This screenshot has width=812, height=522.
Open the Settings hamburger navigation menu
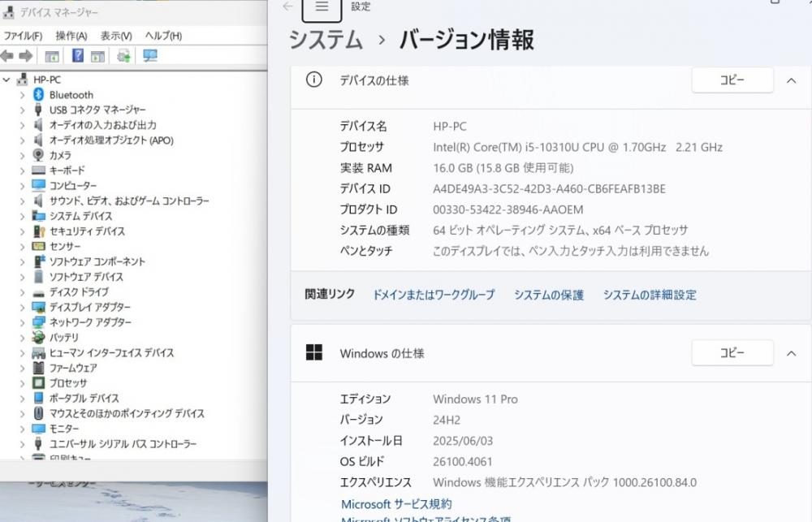tap(322, 7)
